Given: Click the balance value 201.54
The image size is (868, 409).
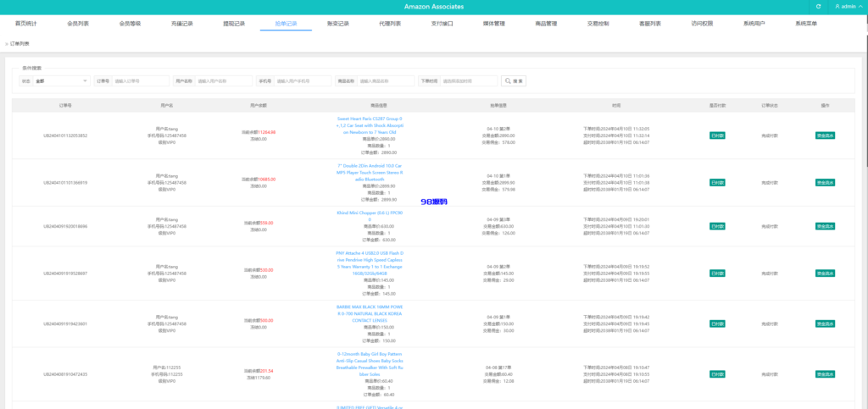Looking at the screenshot, I should [267, 371].
